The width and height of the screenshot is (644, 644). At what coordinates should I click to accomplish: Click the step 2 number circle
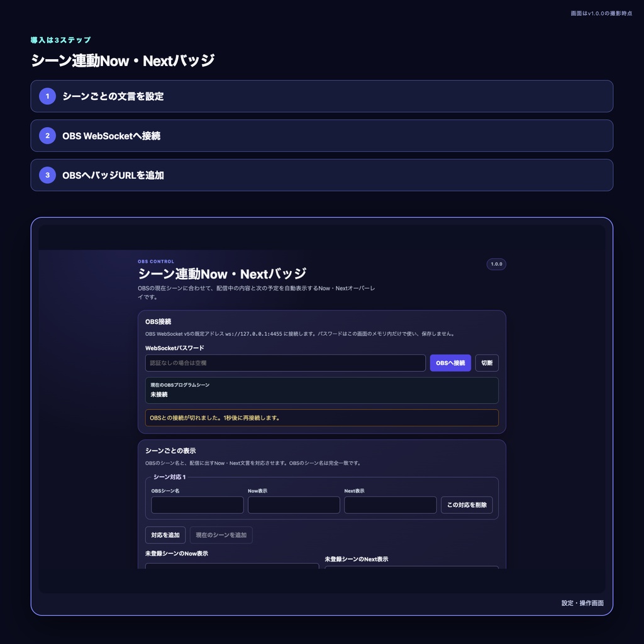point(47,136)
